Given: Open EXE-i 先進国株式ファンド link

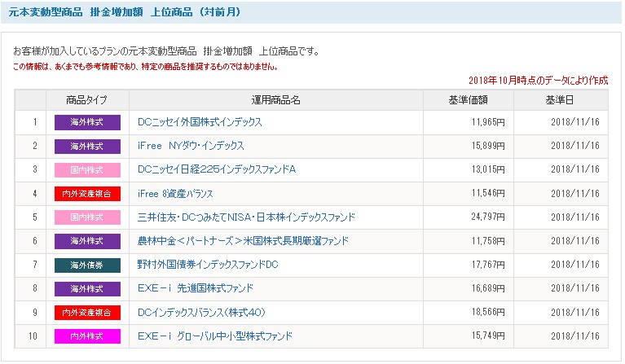Looking at the screenshot, I should pyautogui.click(x=196, y=288).
